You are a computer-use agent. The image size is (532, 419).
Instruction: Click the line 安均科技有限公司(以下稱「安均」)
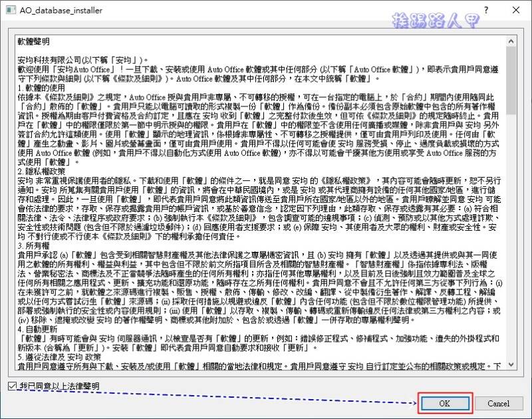(x=83, y=60)
